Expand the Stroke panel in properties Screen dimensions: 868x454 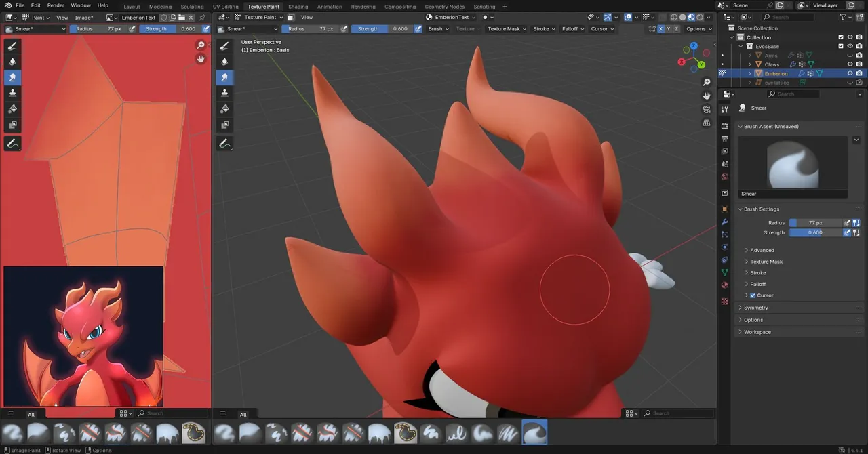pos(758,273)
